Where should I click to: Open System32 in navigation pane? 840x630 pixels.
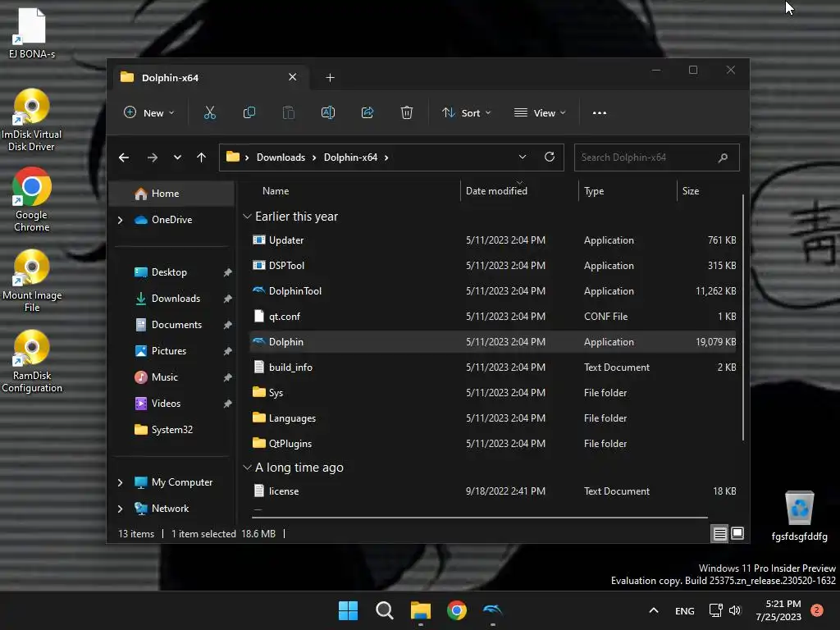(171, 430)
